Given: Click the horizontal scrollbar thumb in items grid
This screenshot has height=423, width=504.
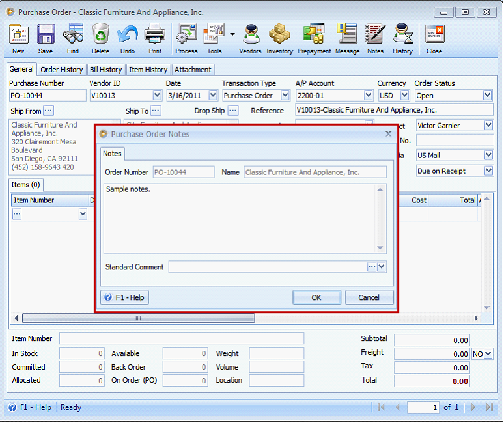Looking at the screenshot, I should (x=139, y=318).
